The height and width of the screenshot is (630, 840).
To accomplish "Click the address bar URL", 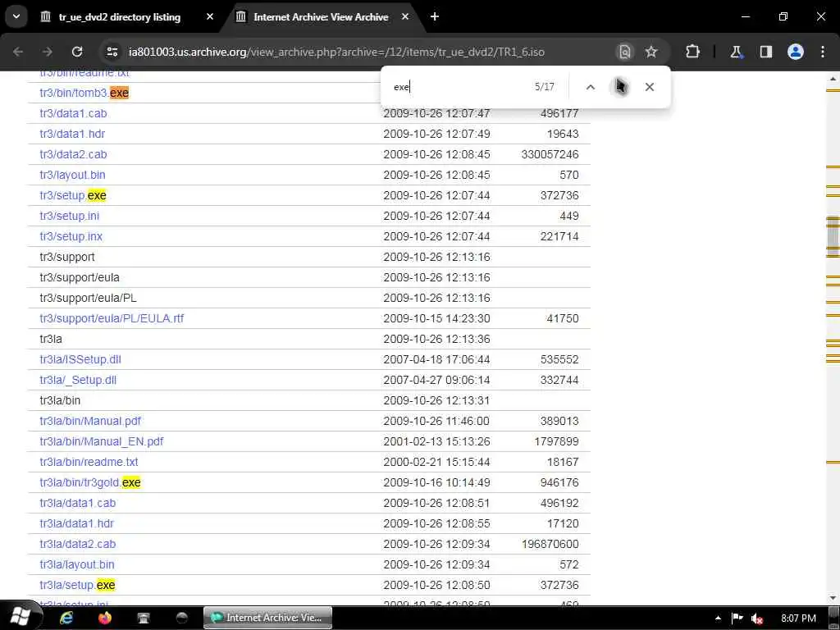I will 336,52.
